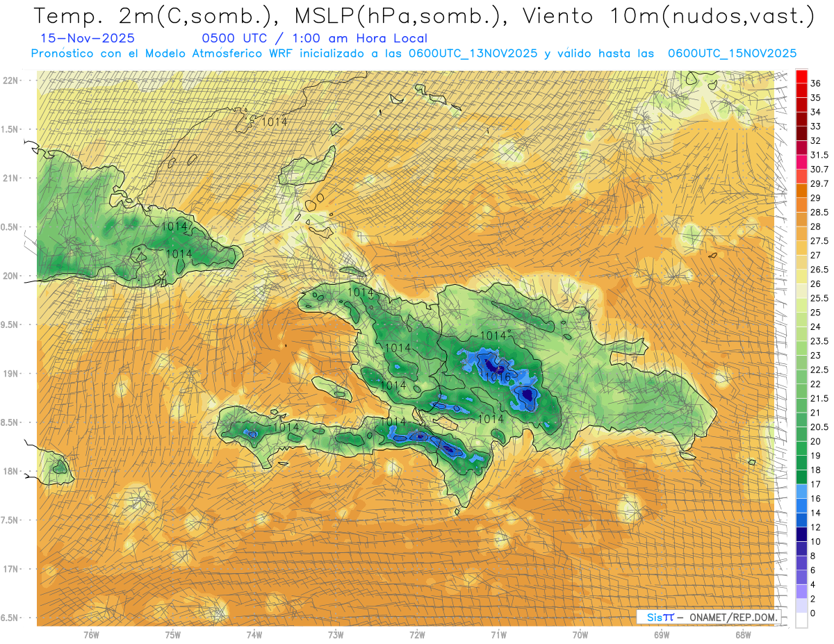This screenshot has height=644, width=834.
Task: Click the legend value 21.5
Action: click(x=819, y=398)
